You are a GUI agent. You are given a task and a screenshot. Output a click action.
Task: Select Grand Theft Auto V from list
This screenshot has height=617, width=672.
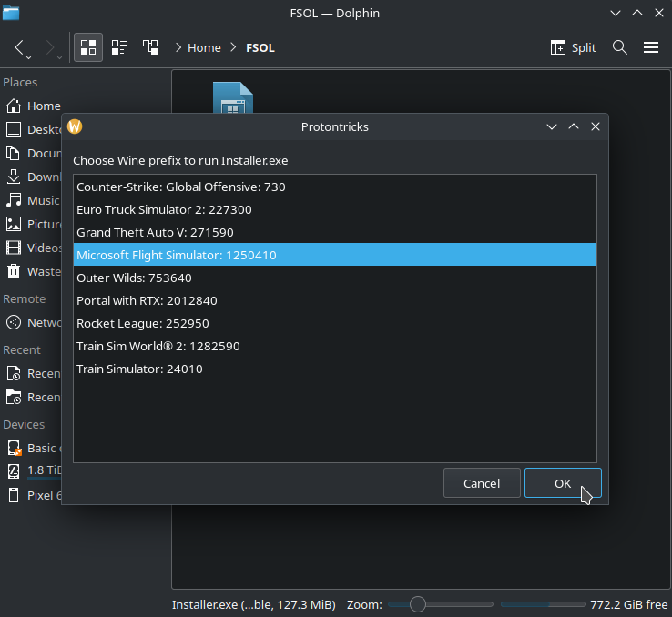click(155, 232)
